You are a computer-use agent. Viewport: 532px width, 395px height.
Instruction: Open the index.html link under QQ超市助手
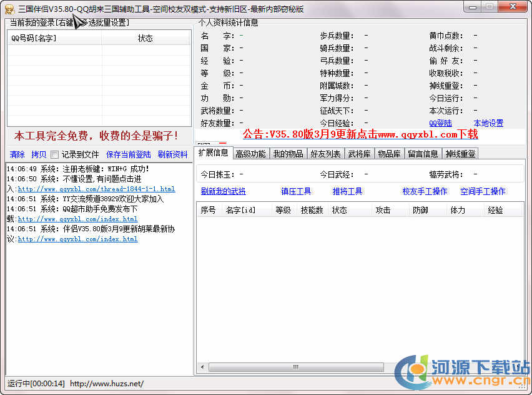[x=77, y=219]
